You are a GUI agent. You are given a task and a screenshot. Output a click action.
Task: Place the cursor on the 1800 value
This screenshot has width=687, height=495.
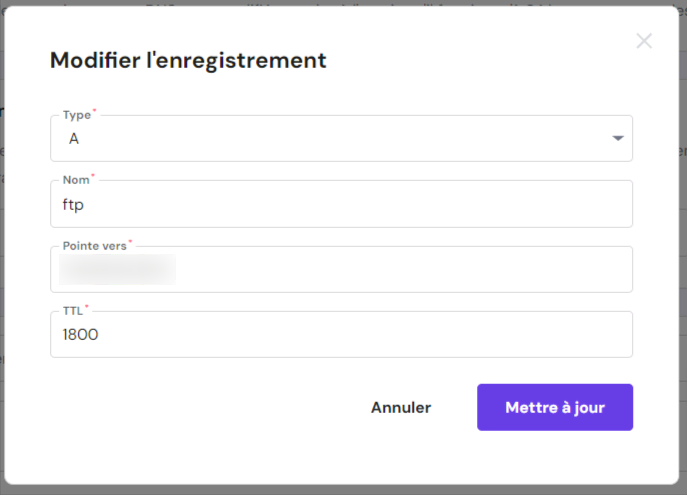point(80,335)
